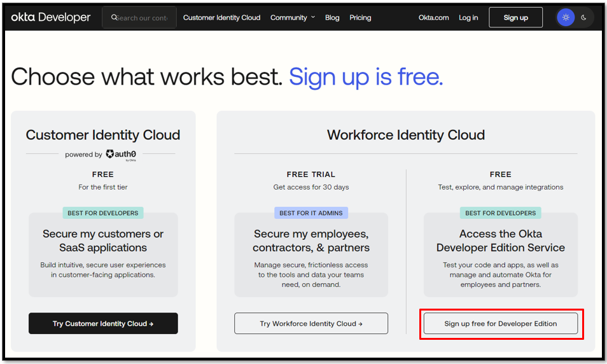Open Customer Identity Cloud nav link

222,17
